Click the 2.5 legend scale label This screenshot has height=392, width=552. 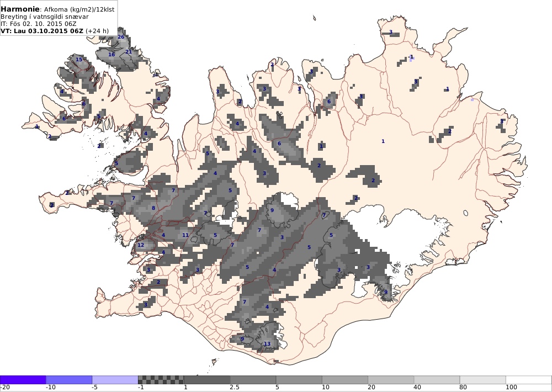235,388
